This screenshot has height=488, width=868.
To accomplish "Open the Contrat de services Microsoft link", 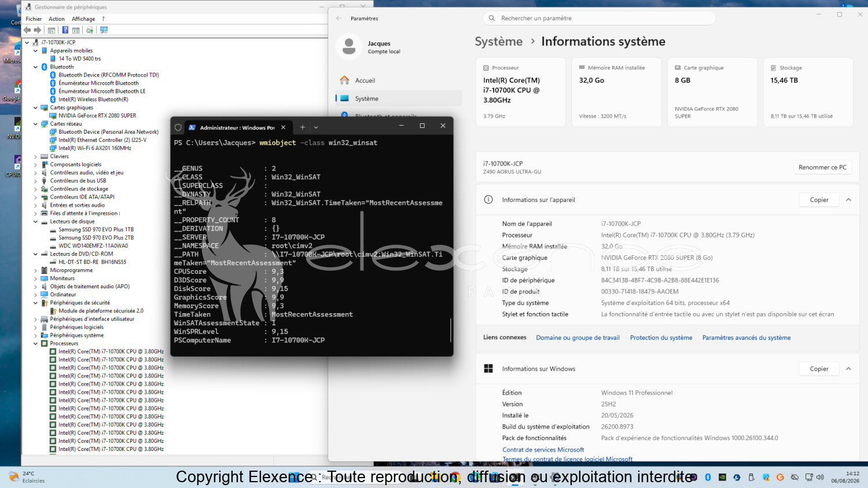I will [x=543, y=450].
